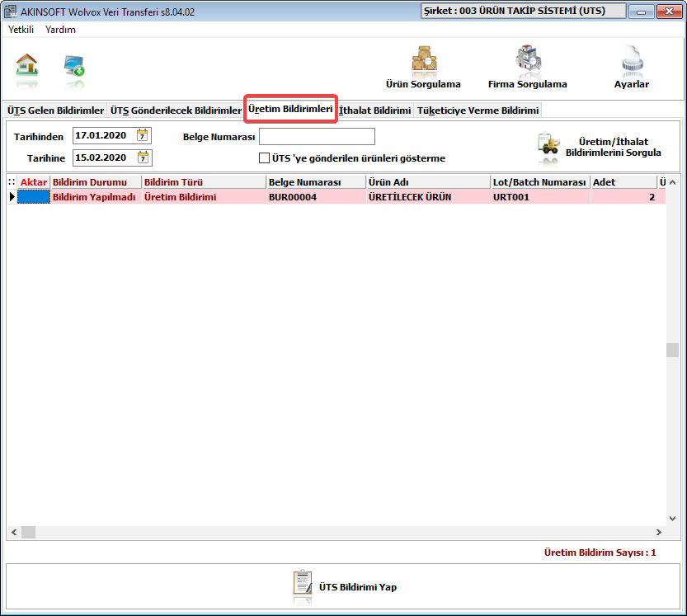687x616 pixels.
Task: Open calendar picker for Tarihine date
Action: [x=143, y=158]
